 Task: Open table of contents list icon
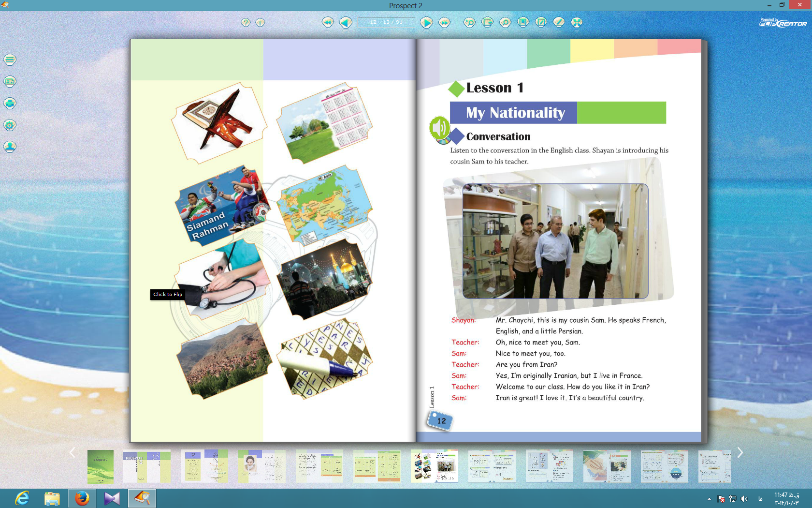[10, 60]
